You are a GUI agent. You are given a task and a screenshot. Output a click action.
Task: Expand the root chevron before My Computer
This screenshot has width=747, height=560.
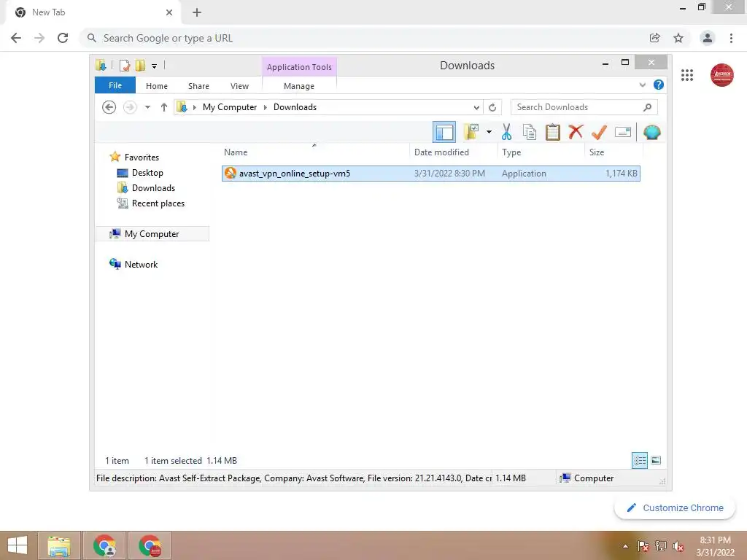(x=194, y=107)
